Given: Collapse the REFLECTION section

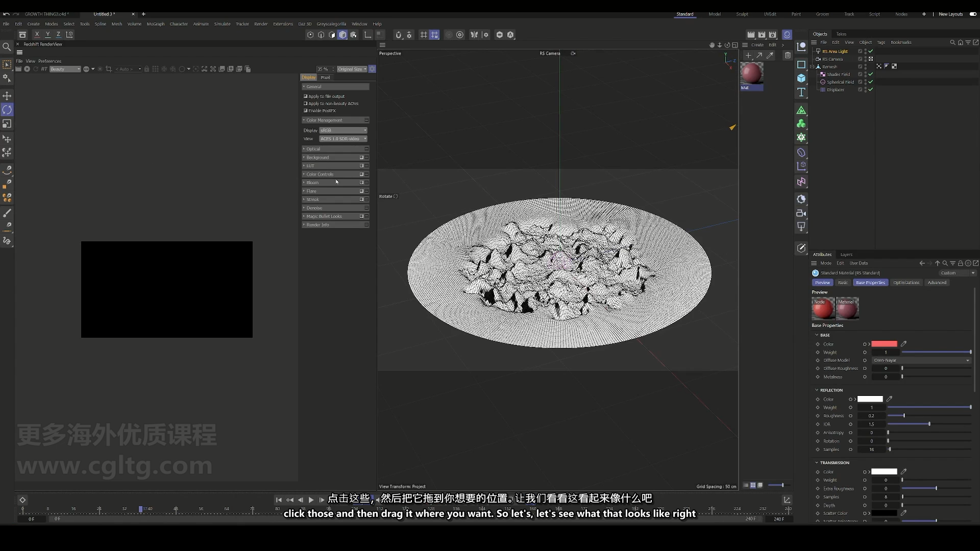Looking at the screenshot, I should [817, 390].
